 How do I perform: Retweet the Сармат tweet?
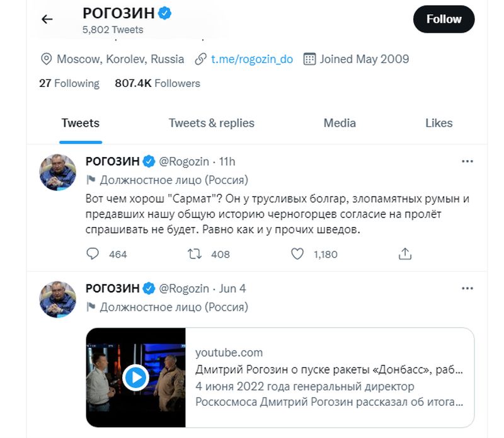(x=195, y=253)
